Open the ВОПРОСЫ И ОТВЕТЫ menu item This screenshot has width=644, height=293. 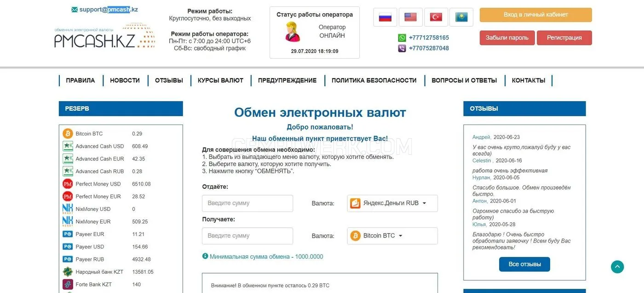[x=464, y=80]
